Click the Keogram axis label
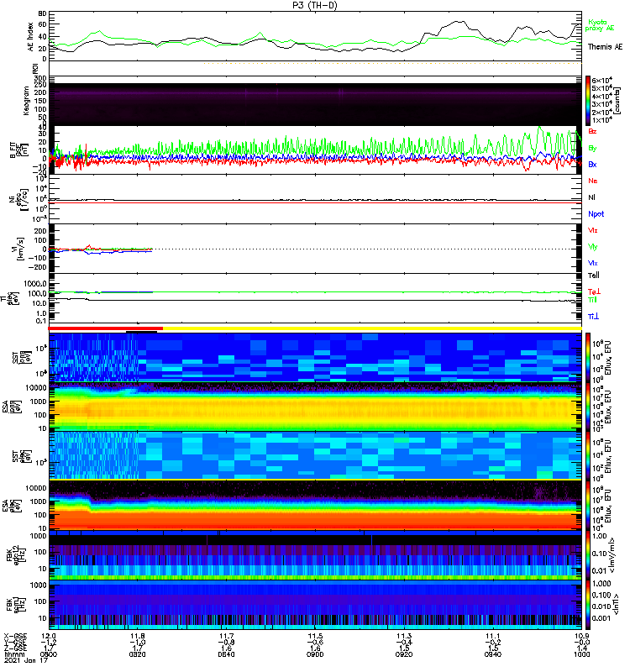The width and height of the screenshot is (630, 672). tap(26, 101)
